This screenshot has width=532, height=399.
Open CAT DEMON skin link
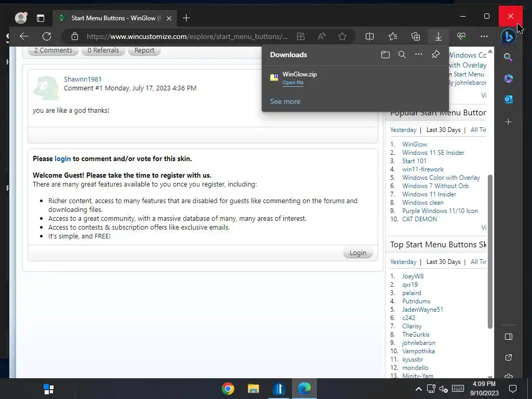[419, 219]
